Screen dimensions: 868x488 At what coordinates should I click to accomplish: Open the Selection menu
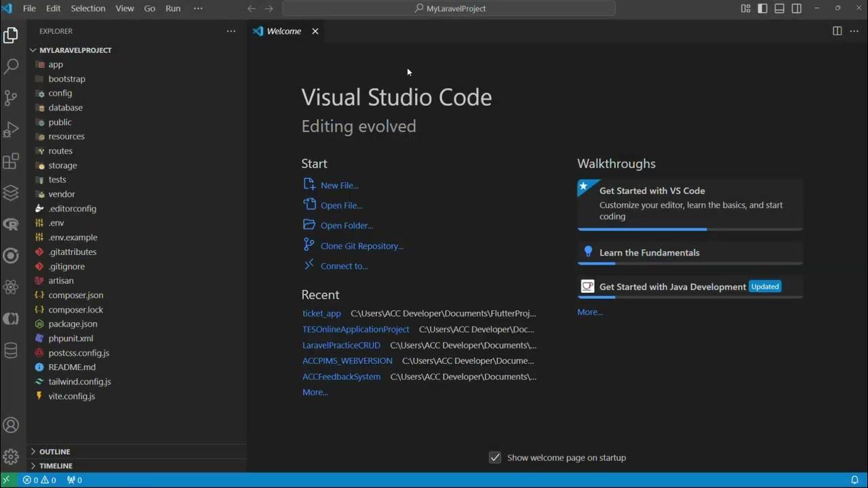pyautogui.click(x=88, y=9)
